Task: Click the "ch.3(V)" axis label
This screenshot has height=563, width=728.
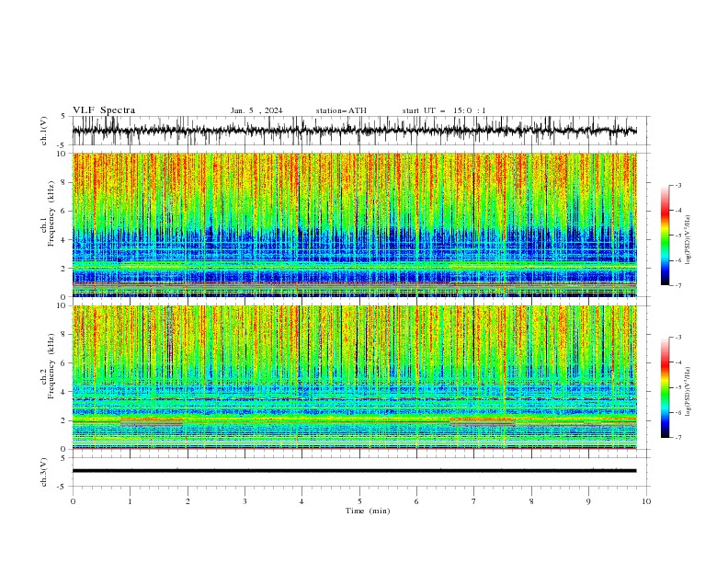Action: (44, 472)
